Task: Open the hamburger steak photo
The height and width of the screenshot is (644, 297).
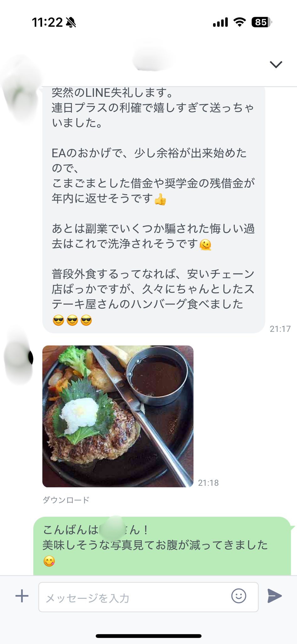Action: point(118,416)
